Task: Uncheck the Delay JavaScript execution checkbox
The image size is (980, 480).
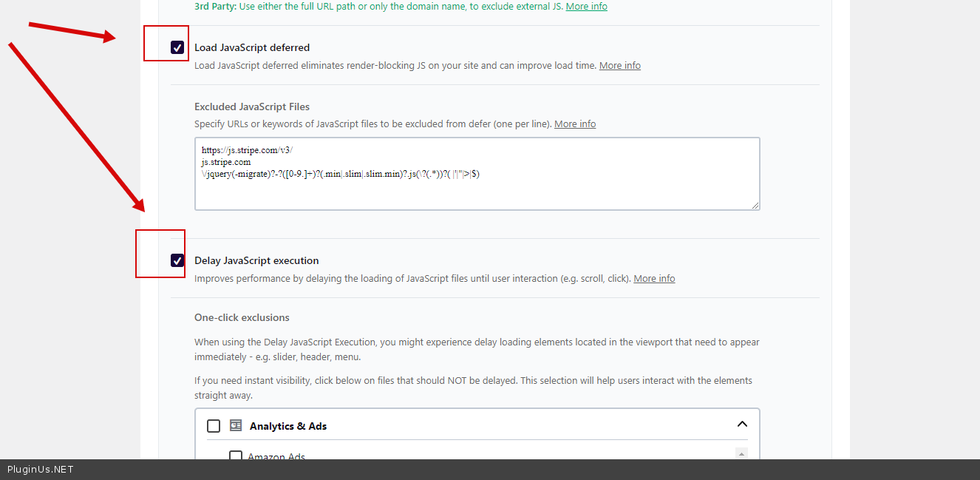Action: [x=177, y=260]
